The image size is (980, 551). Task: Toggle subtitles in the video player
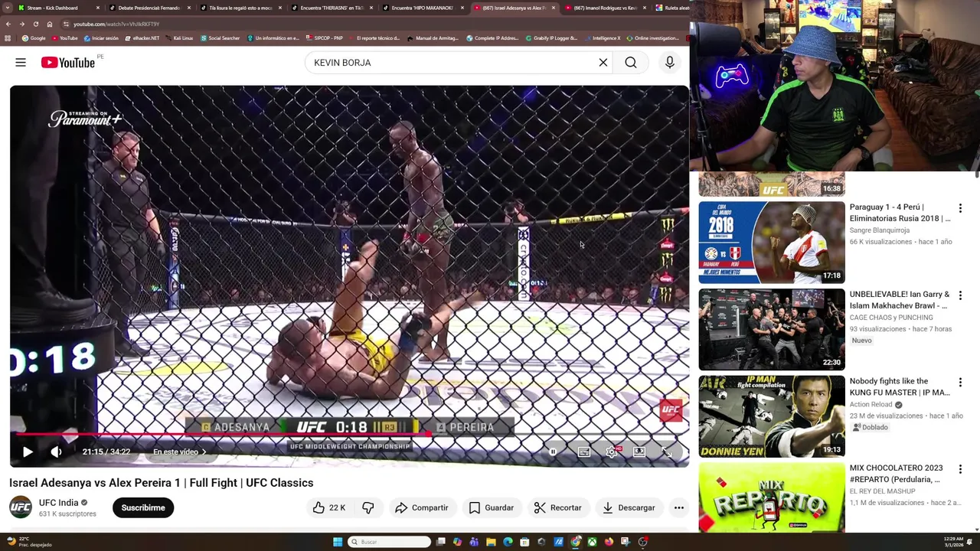pos(584,452)
